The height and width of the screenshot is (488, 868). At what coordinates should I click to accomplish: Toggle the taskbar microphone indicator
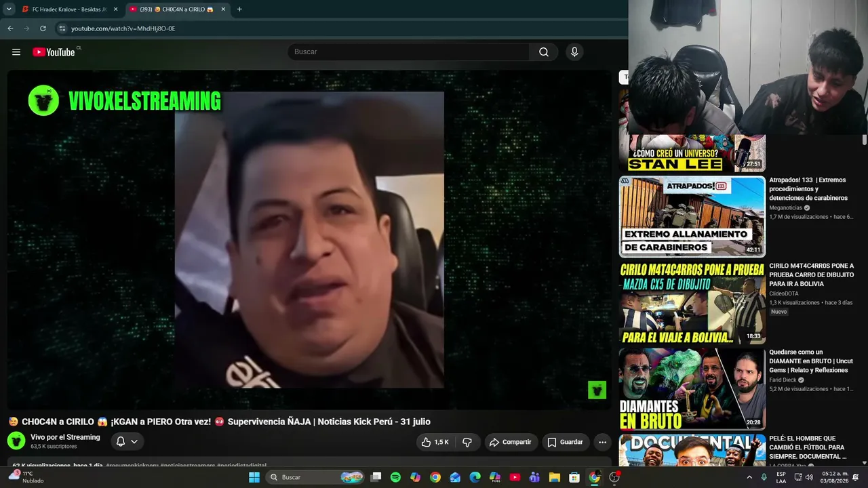pyautogui.click(x=764, y=477)
